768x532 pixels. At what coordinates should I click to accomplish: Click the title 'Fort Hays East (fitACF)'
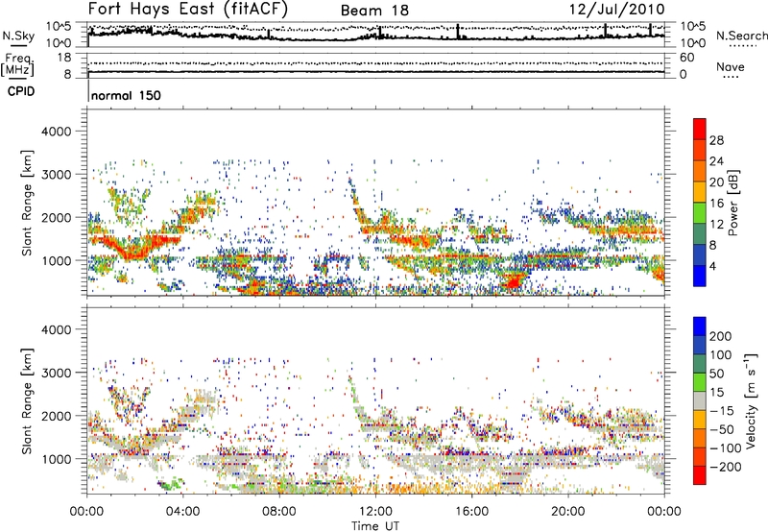point(188,9)
